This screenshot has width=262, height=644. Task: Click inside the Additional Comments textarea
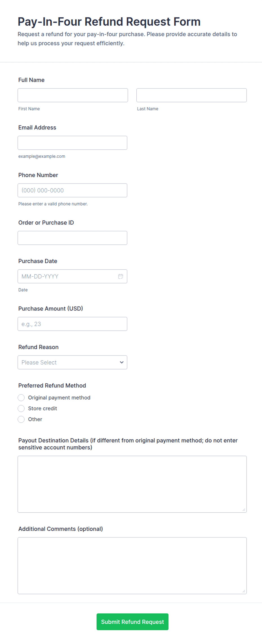[x=132, y=566]
